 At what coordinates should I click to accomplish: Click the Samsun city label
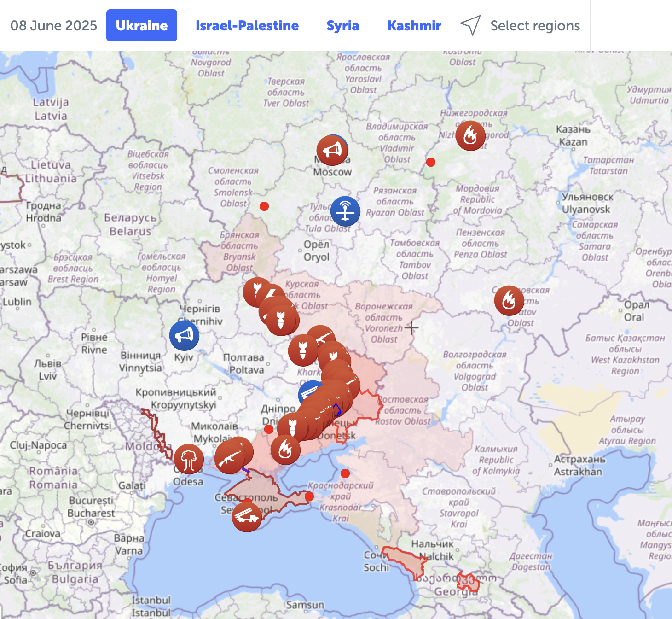click(305, 605)
